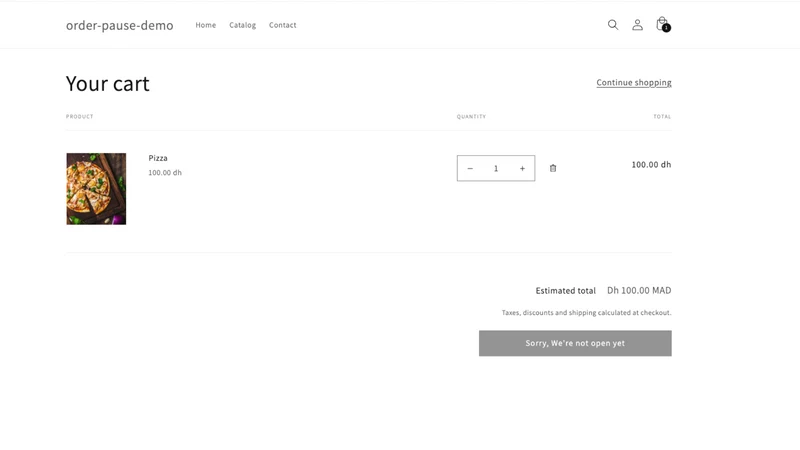Image resolution: width=800 pixels, height=450 pixels.
Task: Remove Pizza with the trash icon
Action: click(553, 168)
